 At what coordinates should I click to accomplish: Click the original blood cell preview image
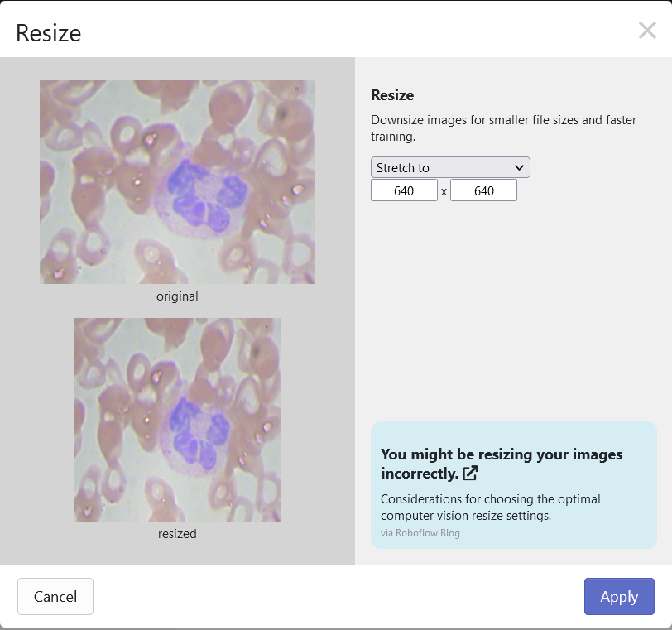(x=177, y=182)
